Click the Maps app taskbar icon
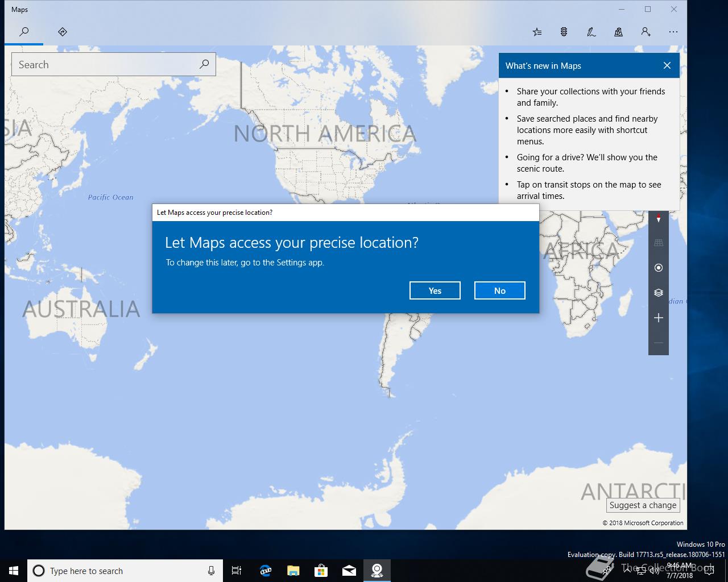The image size is (728, 582). click(x=377, y=571)
